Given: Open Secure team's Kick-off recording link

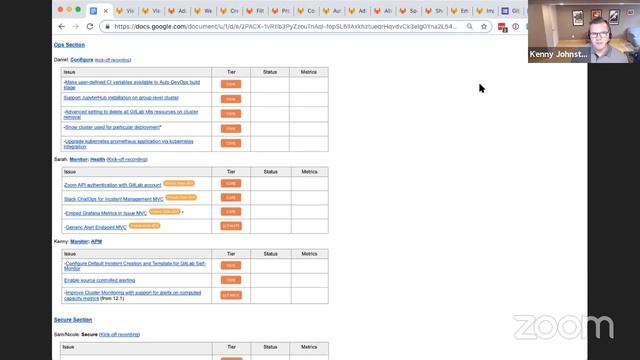Looking at the screenshot, I should (x=120, y=335).
